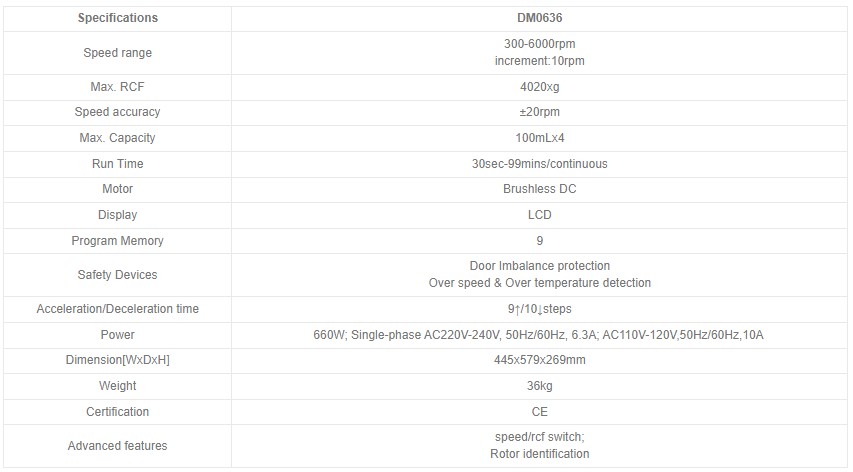Click the Specifications header cell
The width and height of the screenshot is (853, 472).
coord(117,18)
